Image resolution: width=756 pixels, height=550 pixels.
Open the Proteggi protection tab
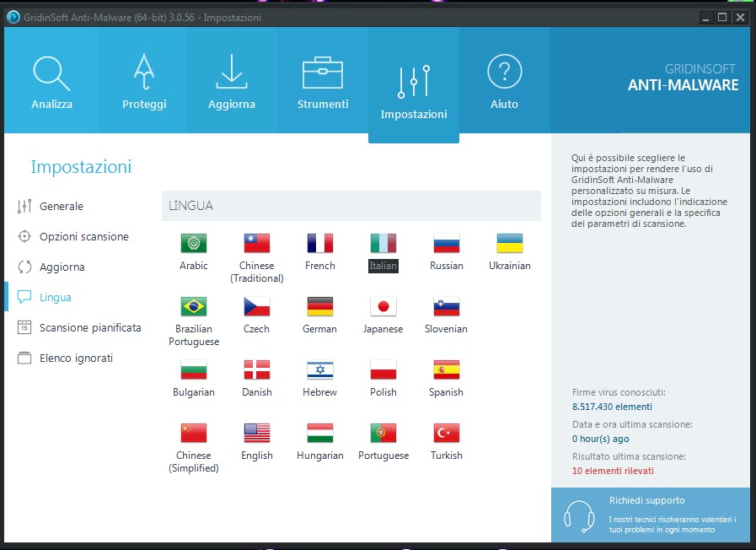[x=143, y=80]
